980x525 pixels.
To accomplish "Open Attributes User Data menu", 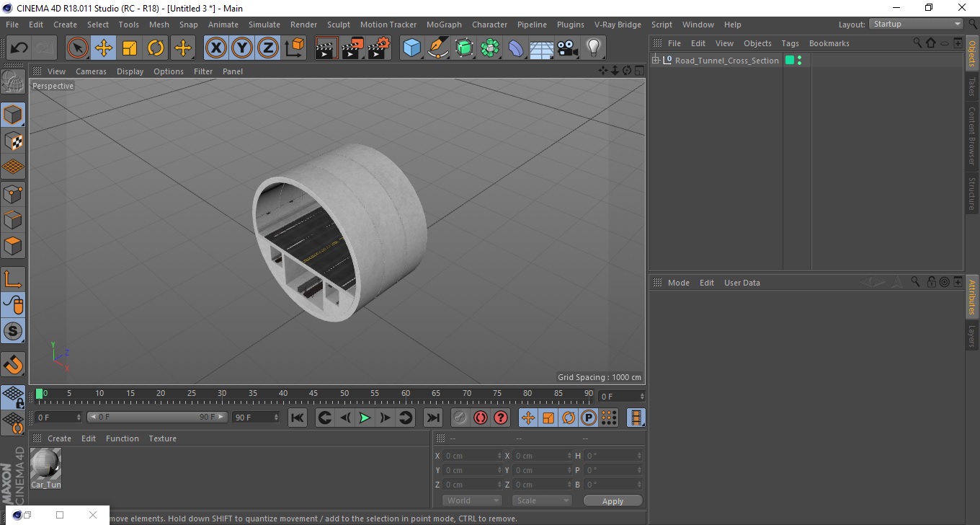I will [x=742, y=283].
